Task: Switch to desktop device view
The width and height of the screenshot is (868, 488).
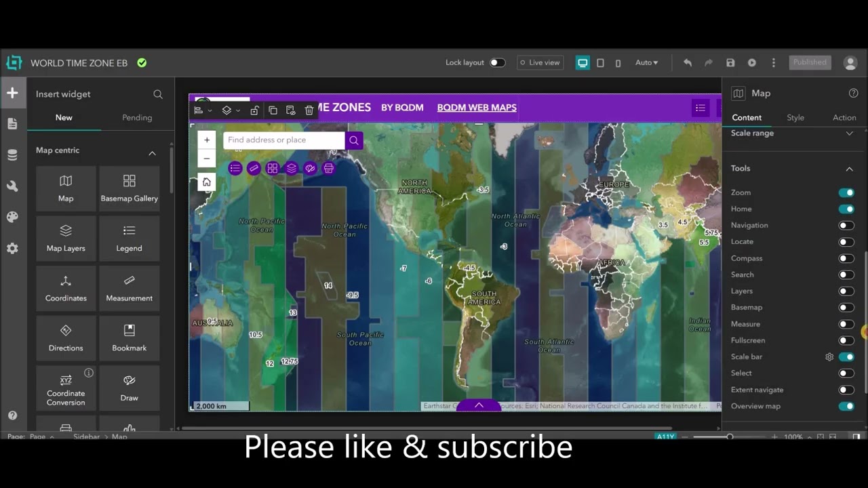Action: (x=583, y=62)
